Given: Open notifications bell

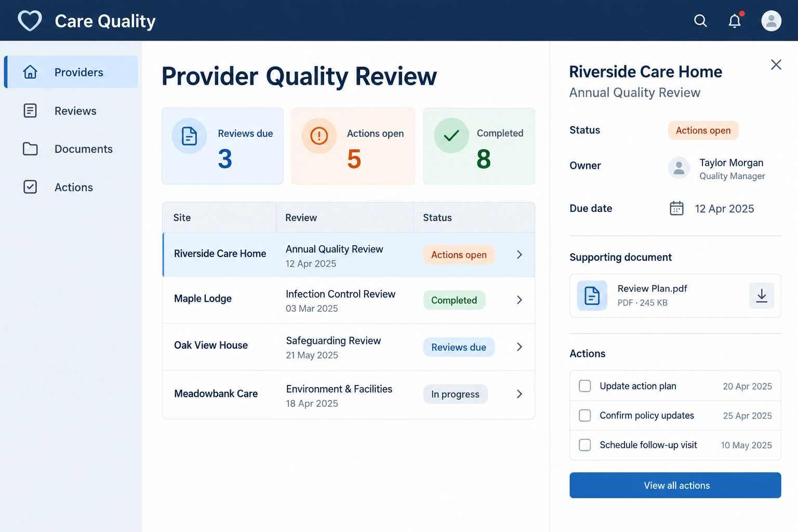Looking at the screenshot, I should [x=735, y=21].
